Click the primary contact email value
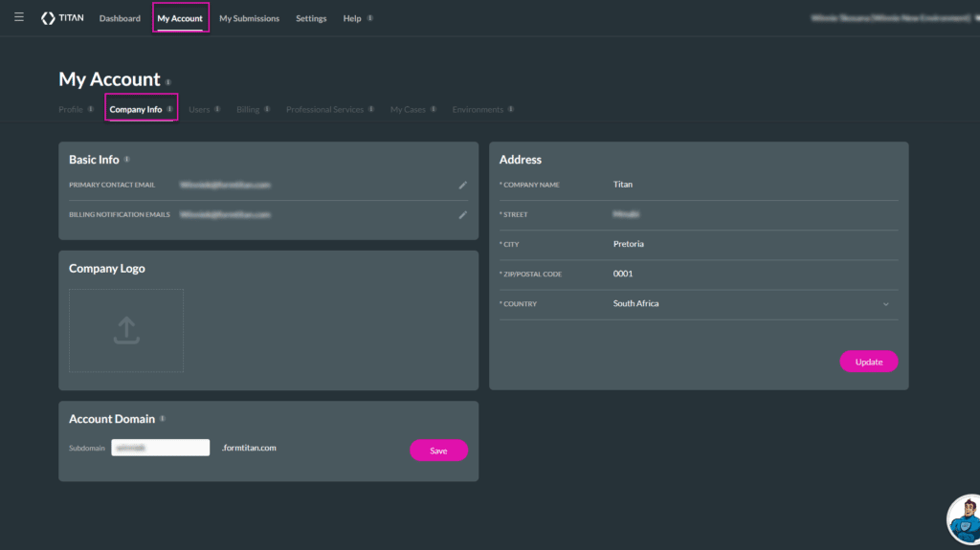 225,185
